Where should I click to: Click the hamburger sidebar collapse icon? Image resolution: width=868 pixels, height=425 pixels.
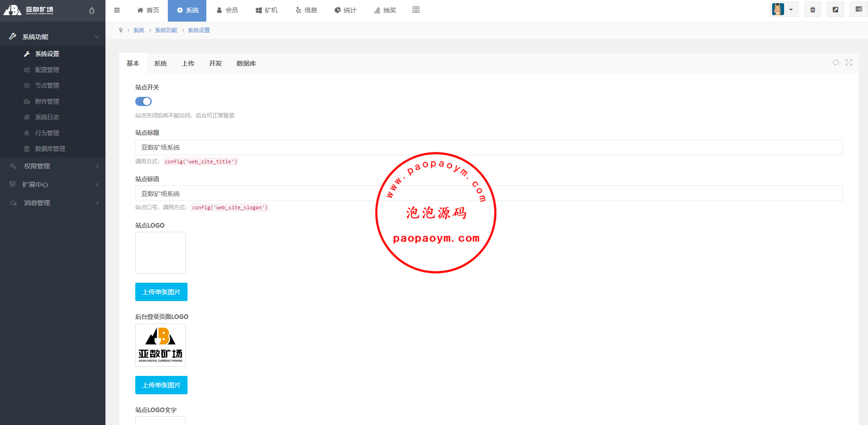pos(117,10)
